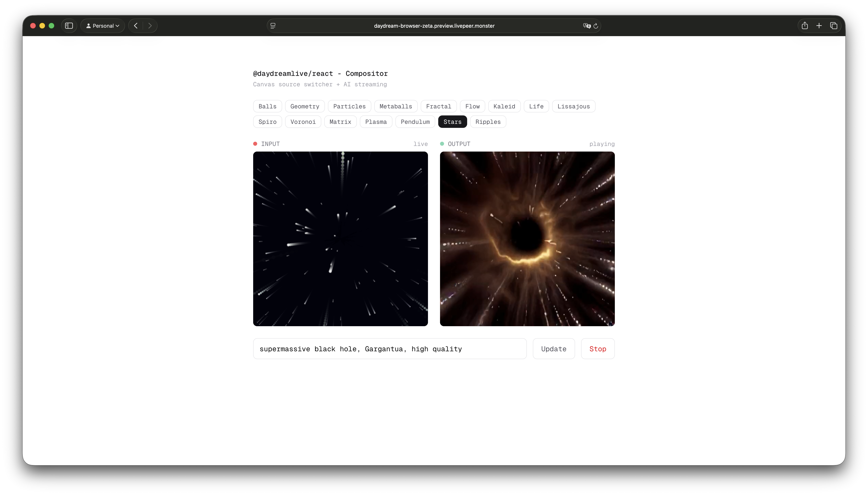868x495 pixels.
Task: Click the supermassive black hole prompt field
Action: coord(389,348)
